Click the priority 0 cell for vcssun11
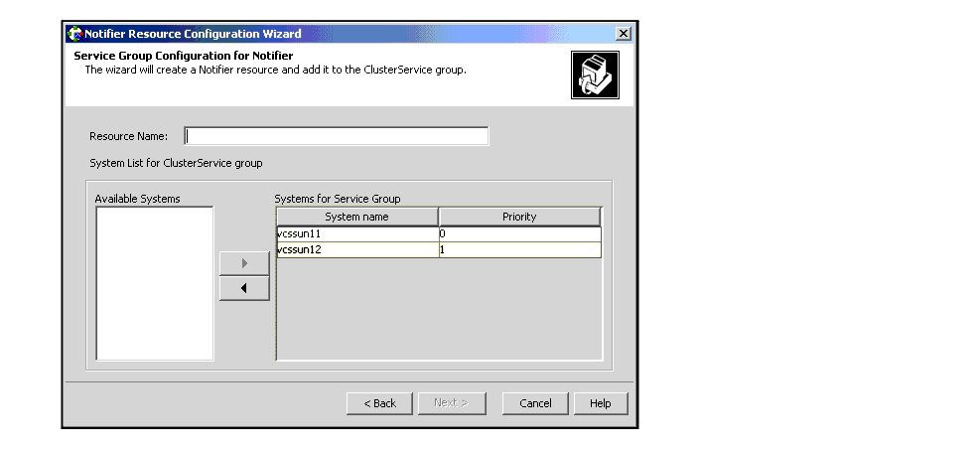Viewport: 980px width, 449px height. click(x=519, y=234)
